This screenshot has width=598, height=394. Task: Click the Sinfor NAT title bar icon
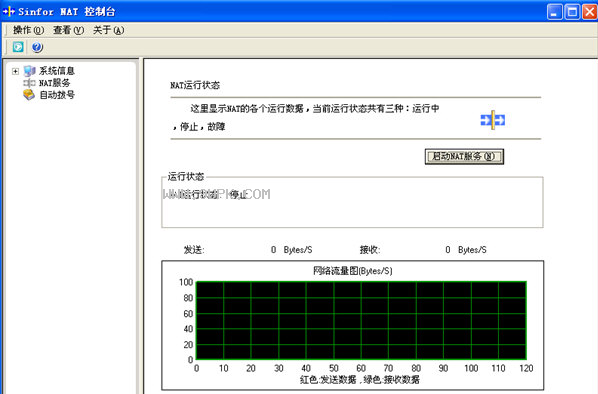tap(8, 11)
